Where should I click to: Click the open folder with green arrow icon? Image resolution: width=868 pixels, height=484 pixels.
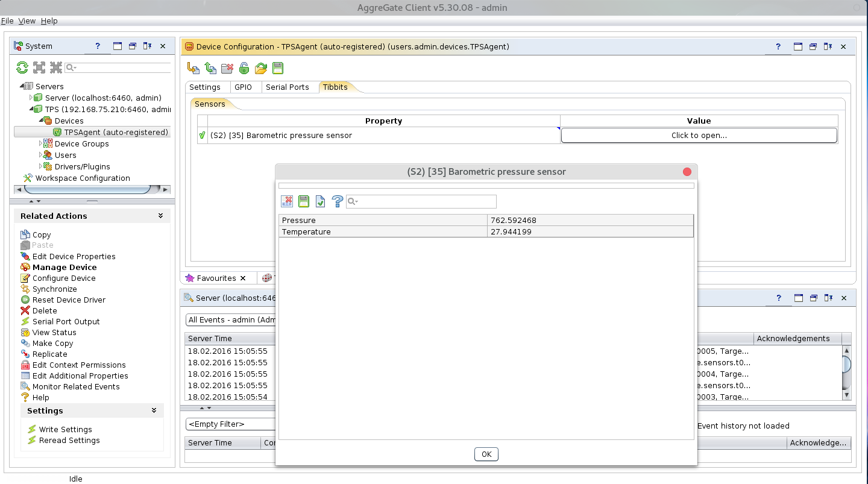click(261, 68)
